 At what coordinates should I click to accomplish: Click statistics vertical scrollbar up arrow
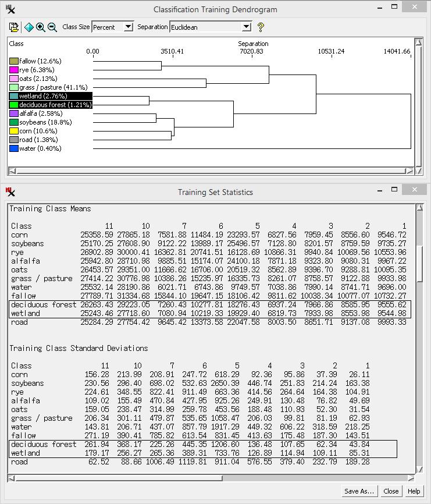419,208
